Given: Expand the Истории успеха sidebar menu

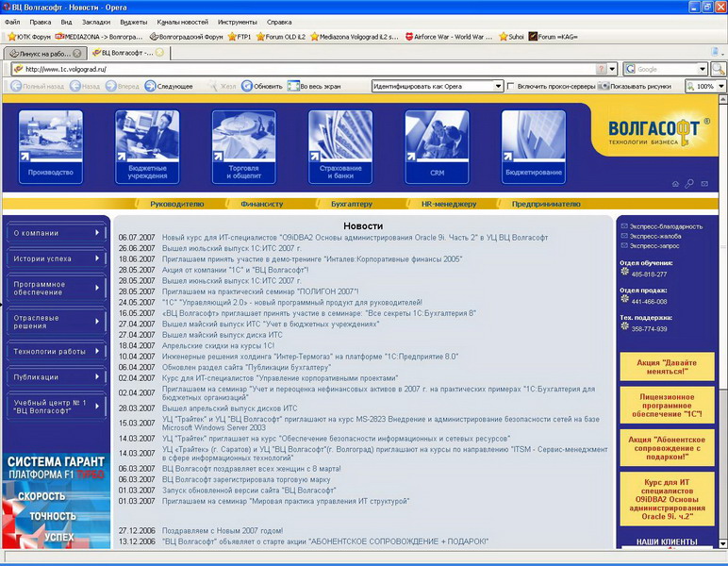Looking at the screenshot, I should [57, 258].
